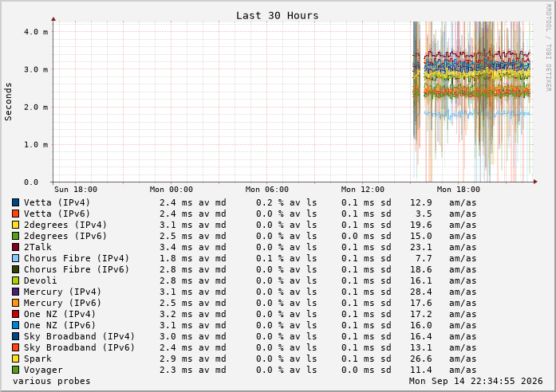Select the Chorus Fibre (IPv4) light blue swatch

(16, 258)
